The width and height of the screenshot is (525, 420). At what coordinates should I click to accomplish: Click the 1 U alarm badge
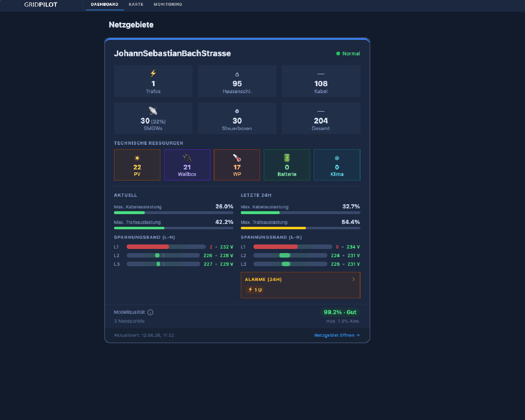point(255,290)
